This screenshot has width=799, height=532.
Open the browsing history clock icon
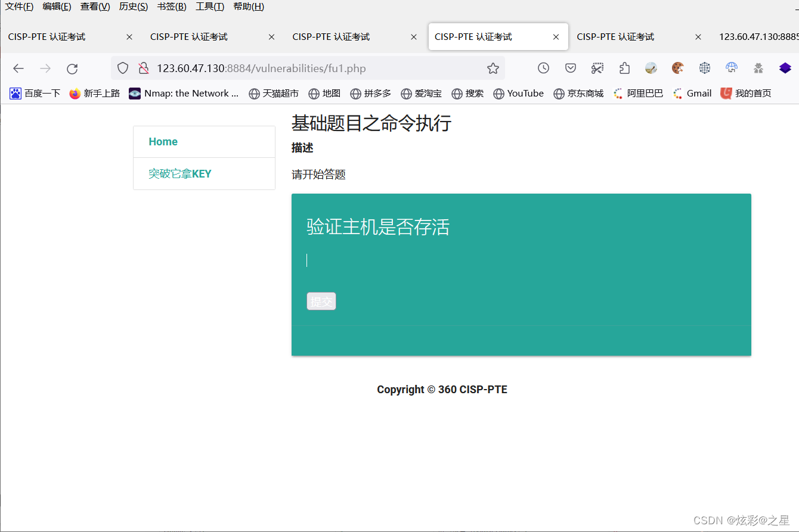pos(543,68)
